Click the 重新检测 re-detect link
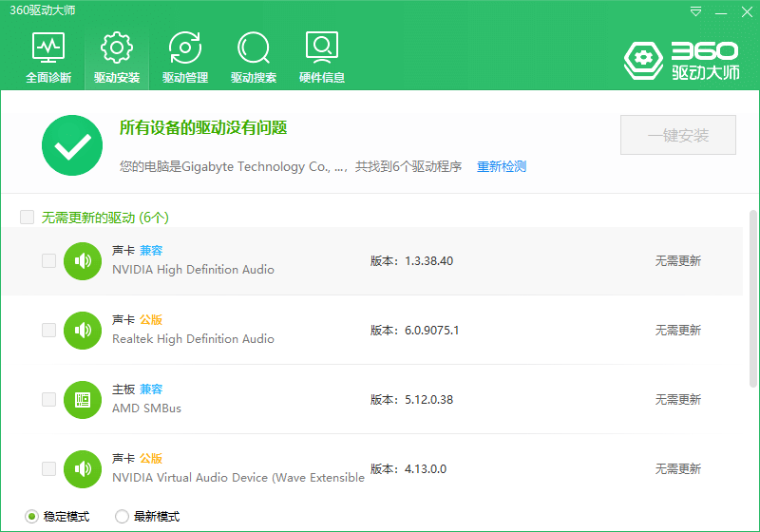760x532 pixels. (x=502, y=166)
